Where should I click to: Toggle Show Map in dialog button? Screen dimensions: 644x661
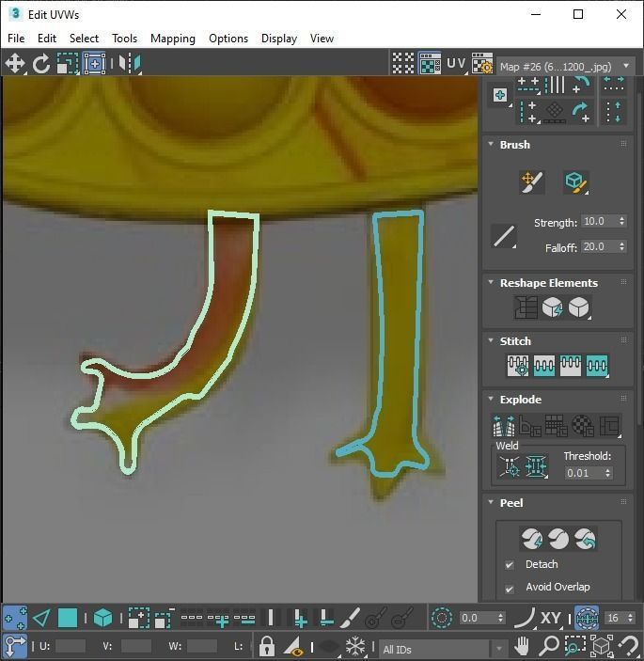click(x=430, y=64)
